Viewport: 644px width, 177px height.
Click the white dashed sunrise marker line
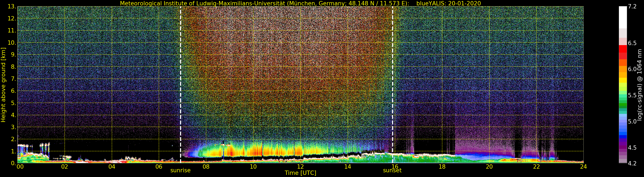click(180, 85)
